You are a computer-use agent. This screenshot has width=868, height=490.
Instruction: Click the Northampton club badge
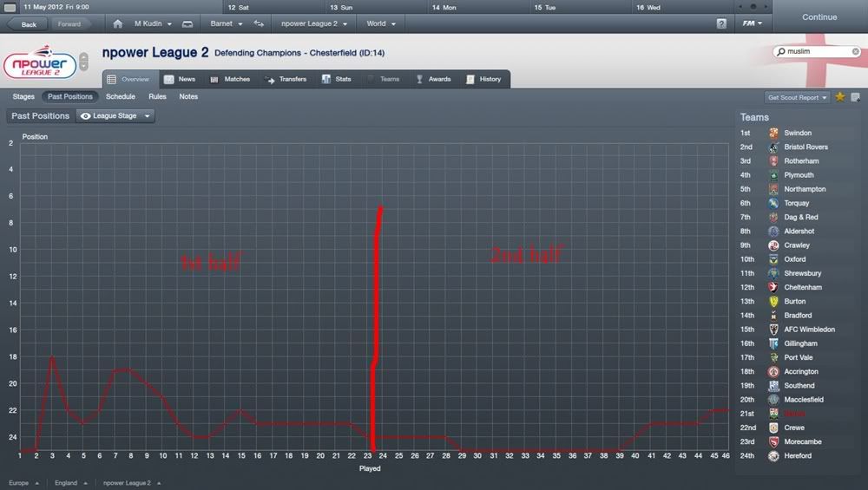(x=773, y=189)
